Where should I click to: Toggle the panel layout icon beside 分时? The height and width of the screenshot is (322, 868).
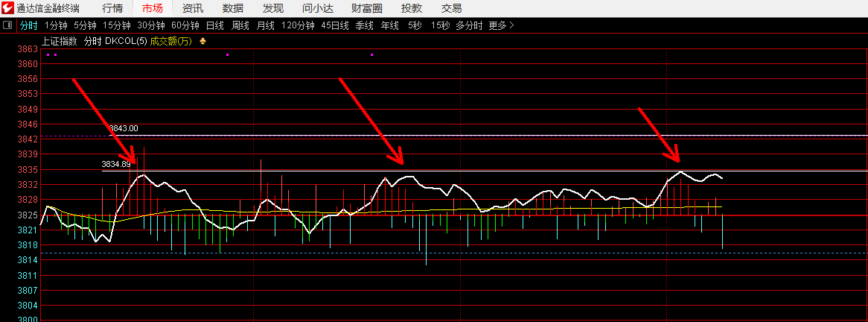[x=7, y=25]
